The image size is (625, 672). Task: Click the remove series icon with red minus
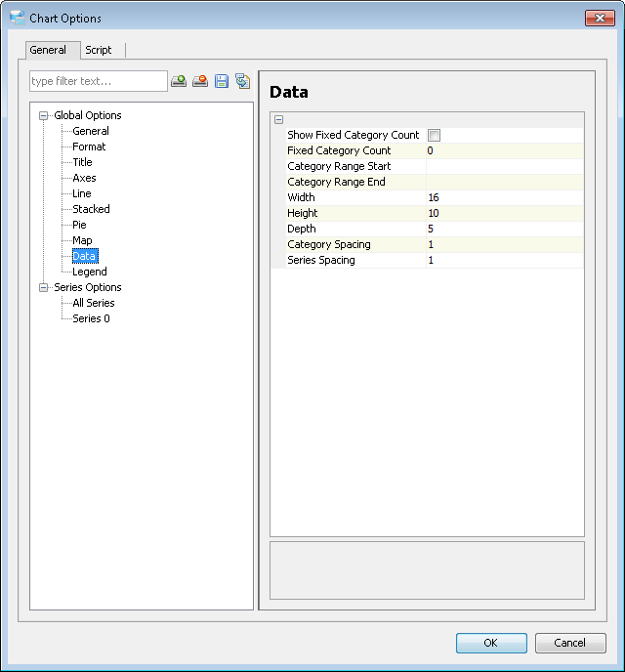200,81
